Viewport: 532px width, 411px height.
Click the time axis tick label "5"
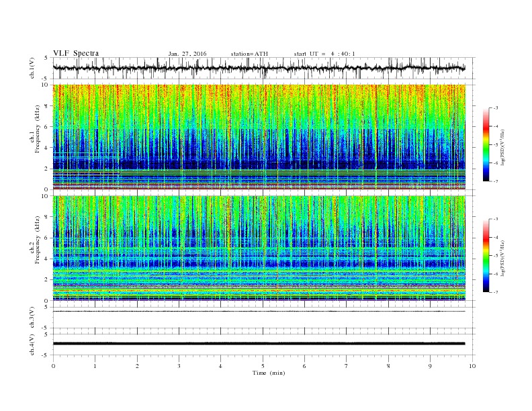(263, 366)
